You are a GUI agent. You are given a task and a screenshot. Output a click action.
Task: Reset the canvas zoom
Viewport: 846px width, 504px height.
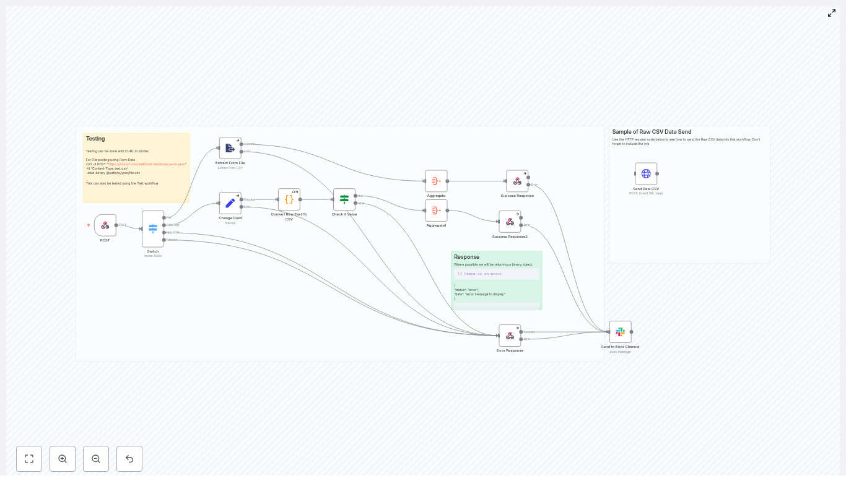[x=129, y=459]
